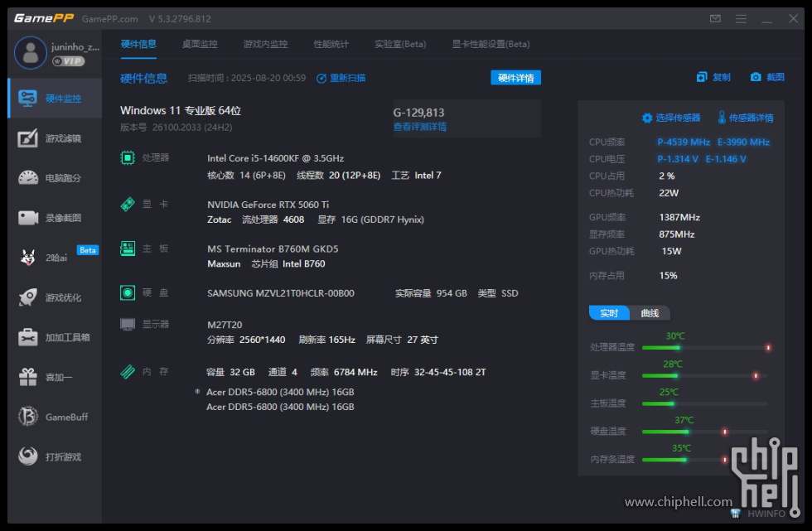The width and height of the screenshot is (812, 531).
Task: Open 硬件监控 in the sidebar
Action: (55, 99)
